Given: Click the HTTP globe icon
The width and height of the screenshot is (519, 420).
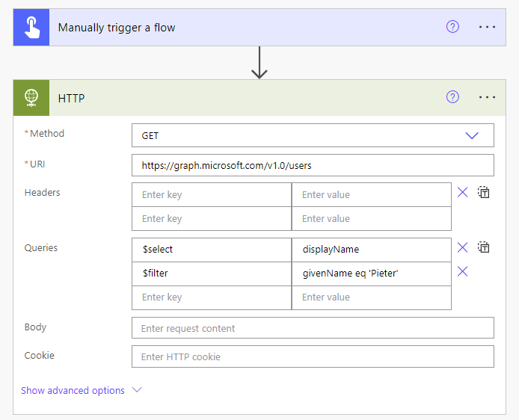Looking at the screenshot, I should pos(31,98).
